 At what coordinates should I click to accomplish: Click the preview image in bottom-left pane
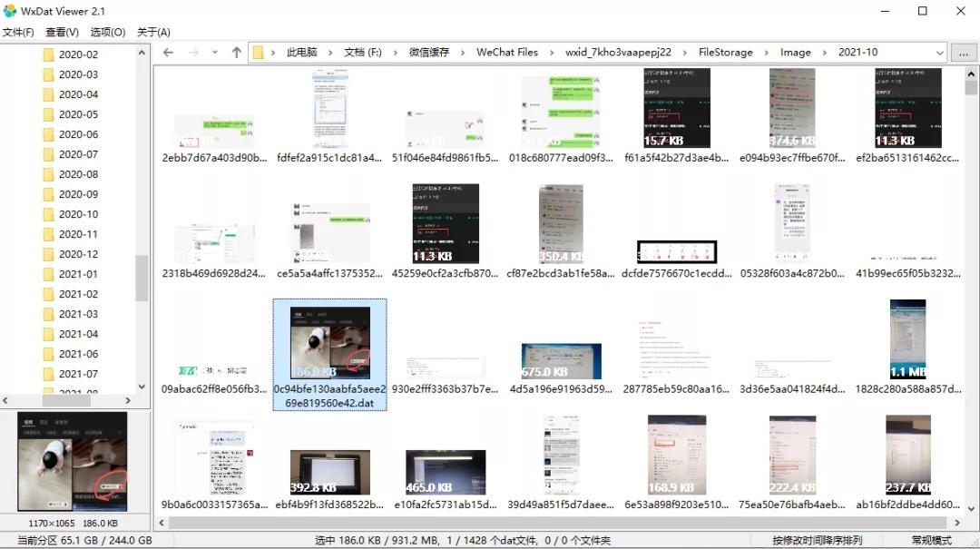pos(73,463)
